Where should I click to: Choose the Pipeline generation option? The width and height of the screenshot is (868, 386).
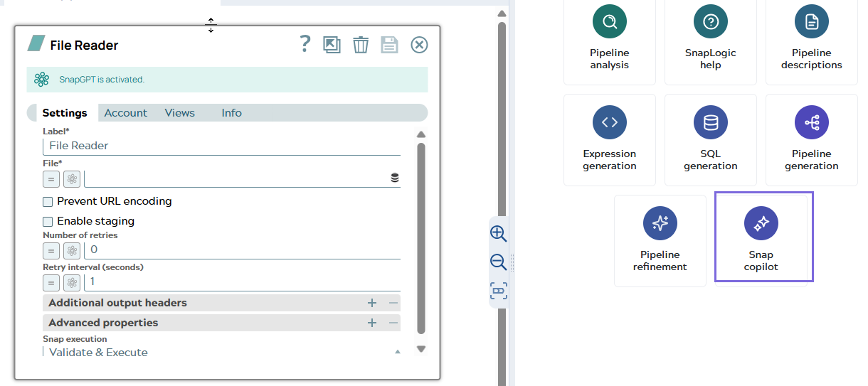(x=811, y=140)
